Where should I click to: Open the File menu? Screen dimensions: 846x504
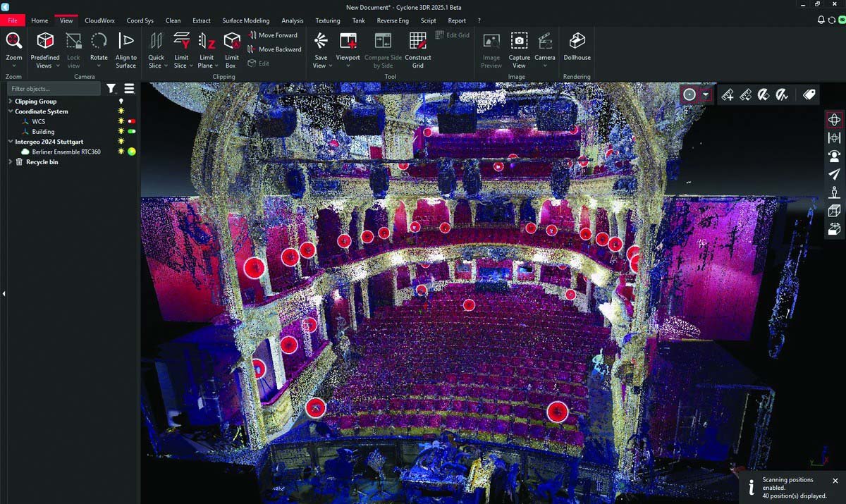[x=13, y=20]
